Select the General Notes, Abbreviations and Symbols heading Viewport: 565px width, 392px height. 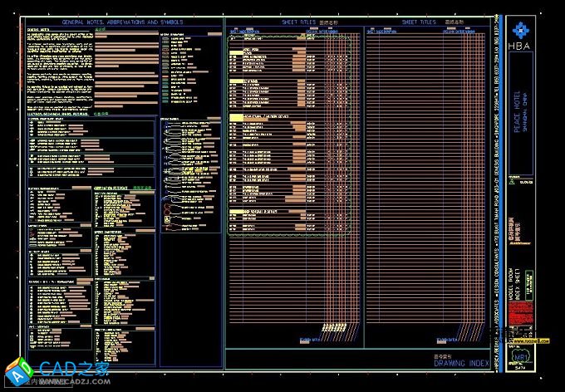click(x=122, y=22)
